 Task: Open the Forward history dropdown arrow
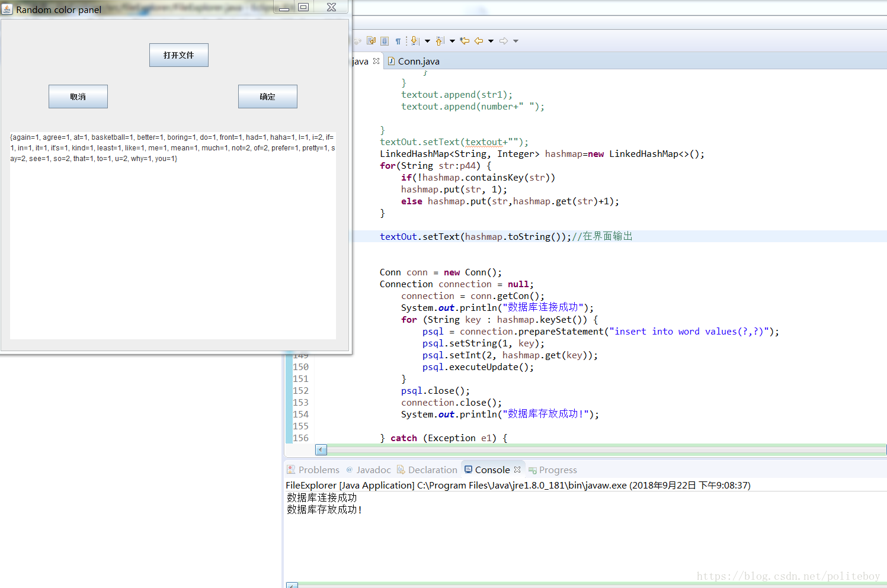515,41
